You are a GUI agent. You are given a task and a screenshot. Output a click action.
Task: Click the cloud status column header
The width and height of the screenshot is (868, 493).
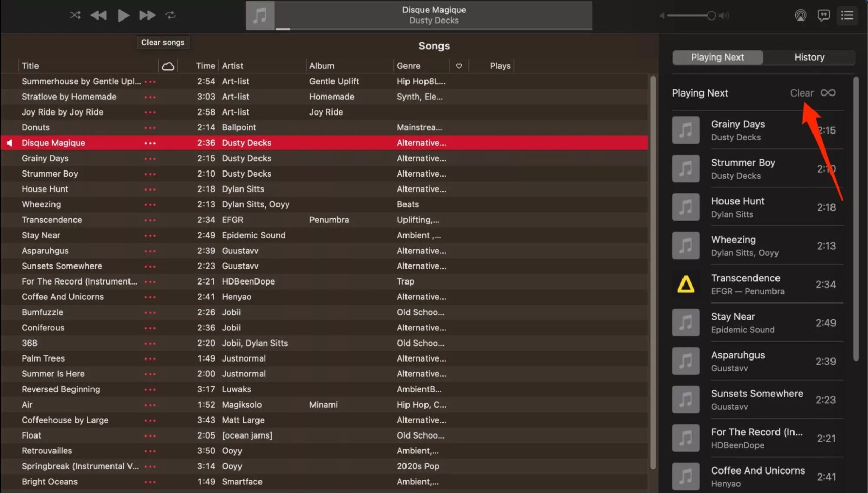(x=168, y=66)
